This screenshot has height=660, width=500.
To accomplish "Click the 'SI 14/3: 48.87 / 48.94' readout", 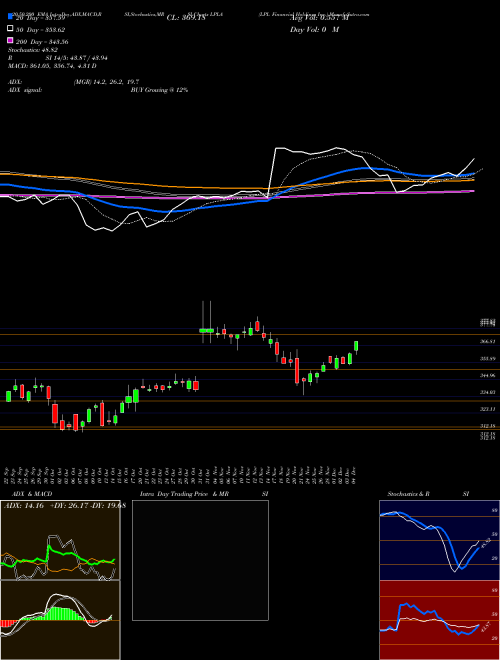I will 77,58.
